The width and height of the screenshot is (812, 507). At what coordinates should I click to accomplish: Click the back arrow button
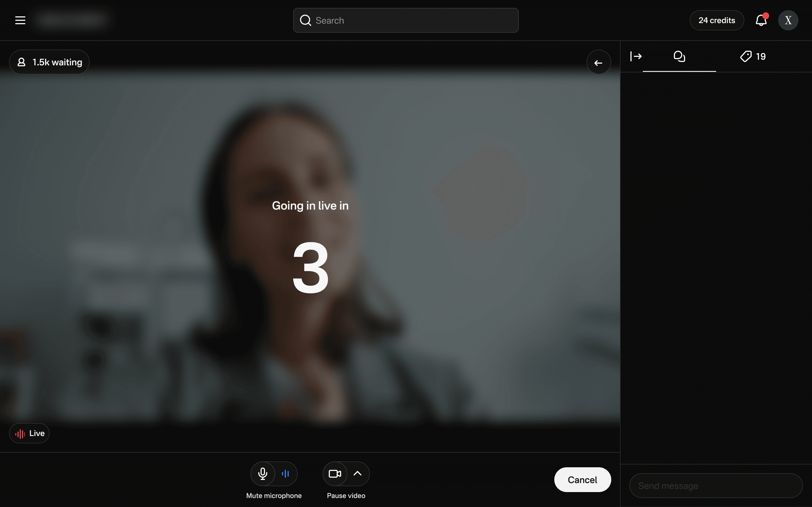[598, 63]
